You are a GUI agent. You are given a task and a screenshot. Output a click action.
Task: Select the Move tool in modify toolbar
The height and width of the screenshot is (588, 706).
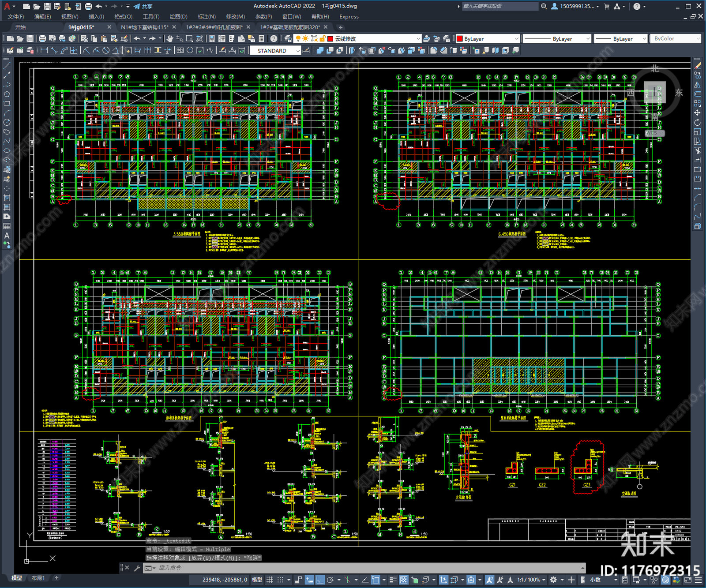coord(697,113)
